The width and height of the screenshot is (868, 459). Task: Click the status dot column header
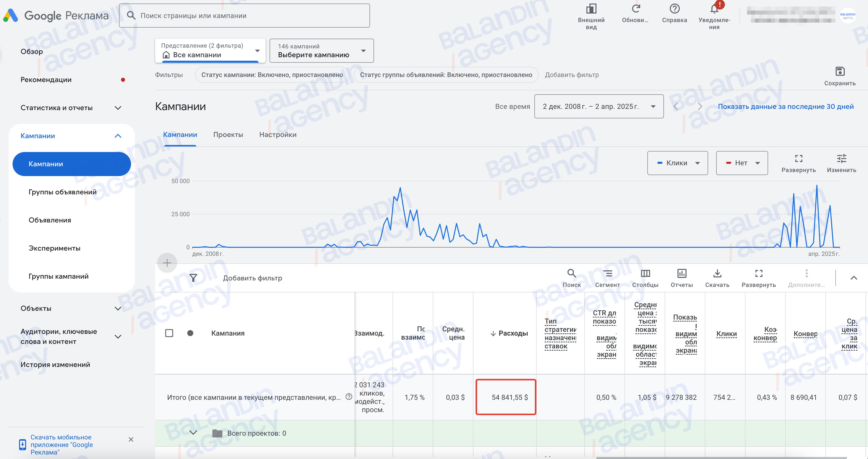190,333
